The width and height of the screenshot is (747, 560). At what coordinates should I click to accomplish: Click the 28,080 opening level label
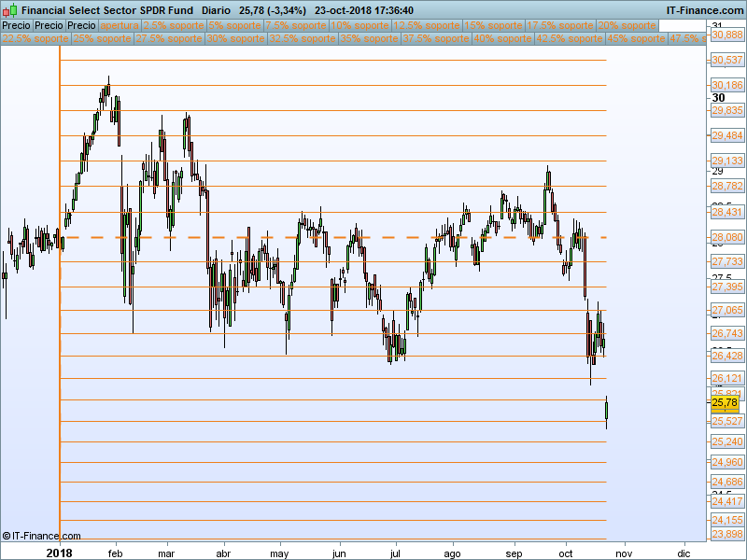(x=727, y=237)
